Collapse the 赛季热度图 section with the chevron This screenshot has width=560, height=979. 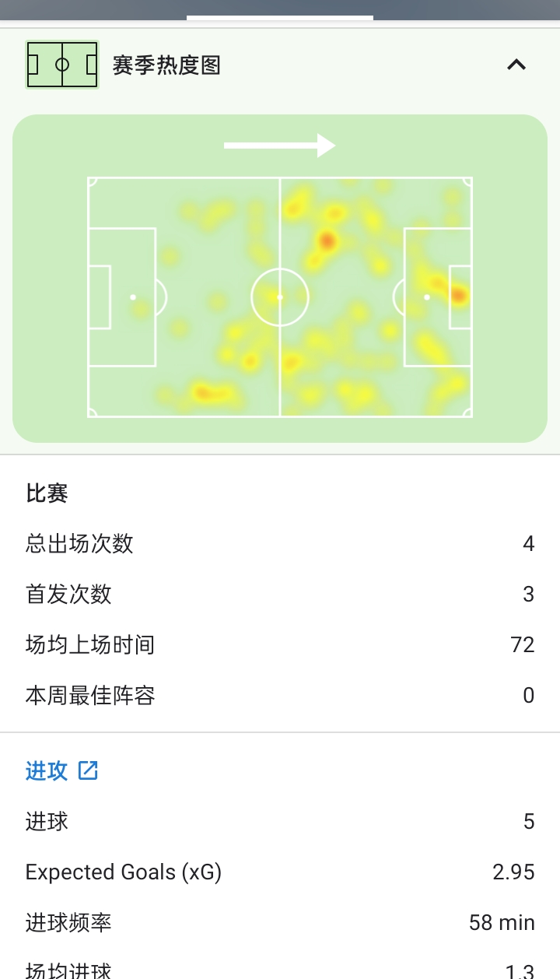pos(516,65)
